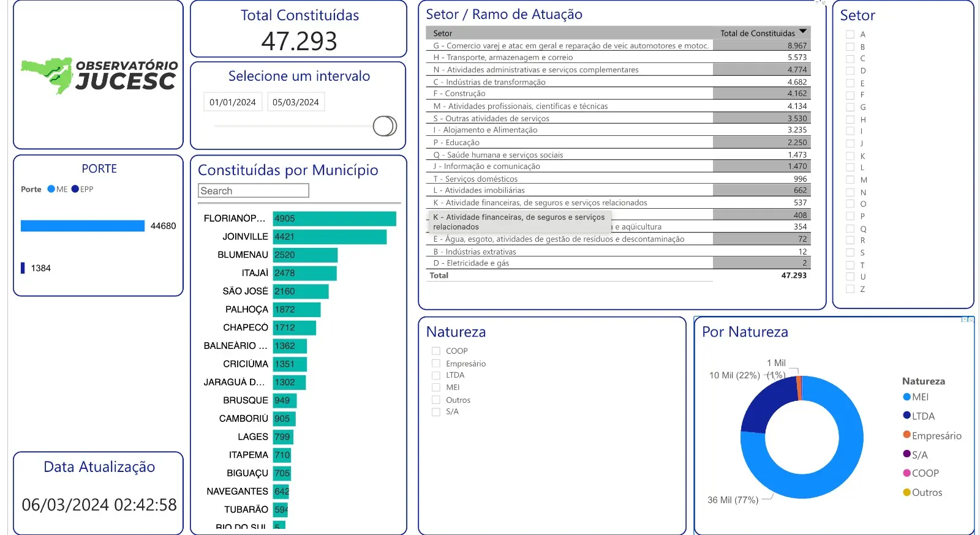The width and height of the screenshot is (980, 535).
Task: Select the H - Transporte, armazenagem e correio row
Action: pyautogui.click(x=503, y=58)
